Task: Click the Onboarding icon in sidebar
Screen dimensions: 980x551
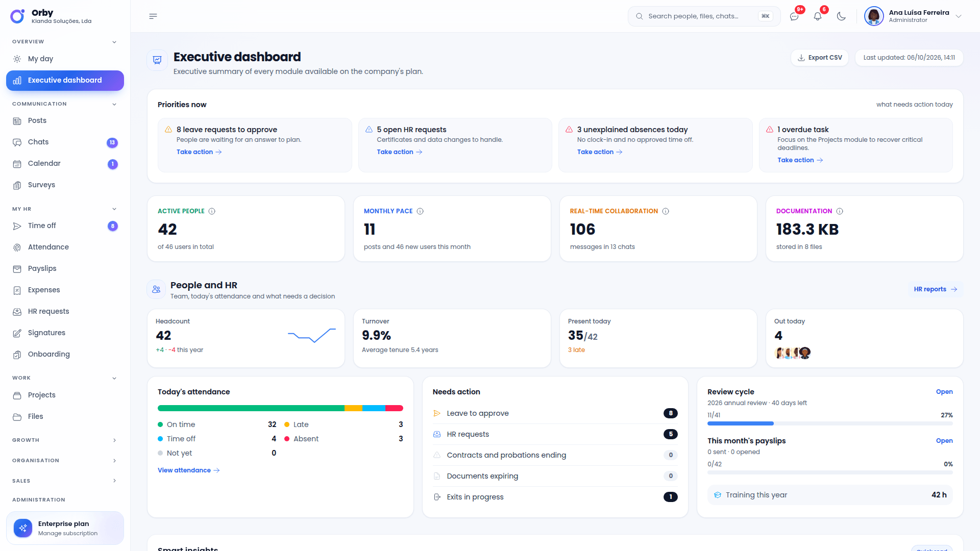Action: pos(17,355)
